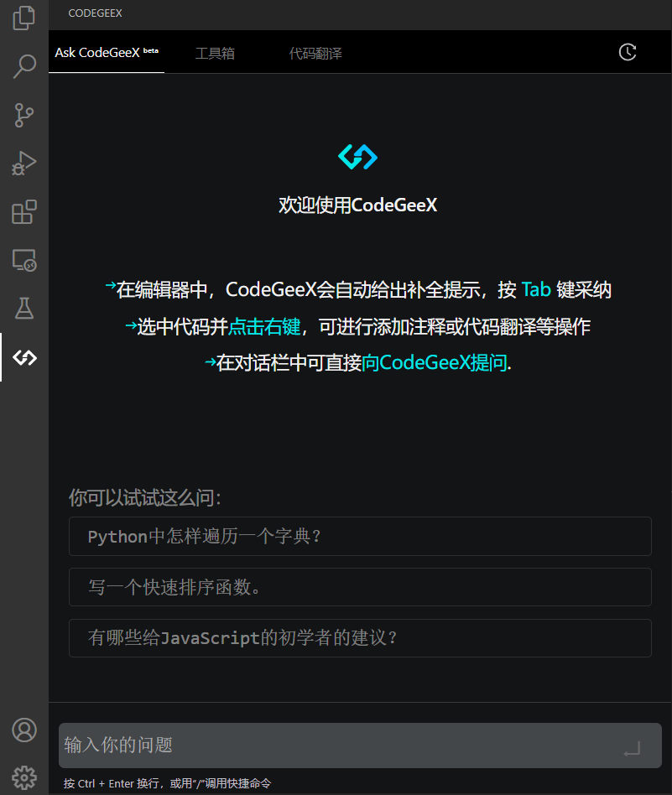Open the Remote Explorer icon
The width and height of the screenshot is (672, 795).
[x=24, y=261]
